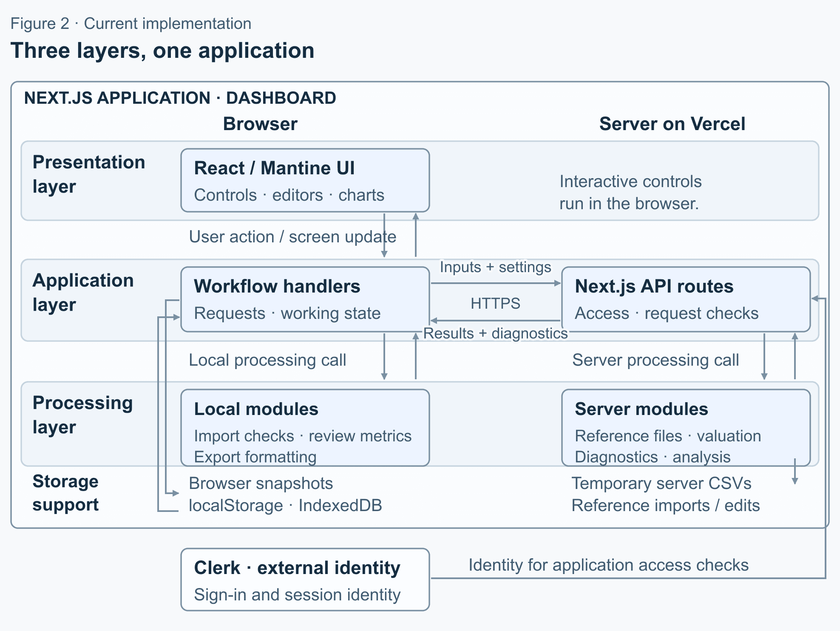Image resolution: width=840 pixels, height=631 pixels.
Task: Select the Clerk external identity box
Action: (x=305, y=580)
